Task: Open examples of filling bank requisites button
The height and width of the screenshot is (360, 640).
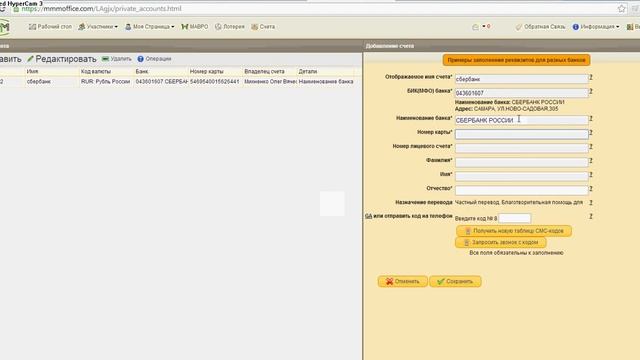Action: pos(516,60)
